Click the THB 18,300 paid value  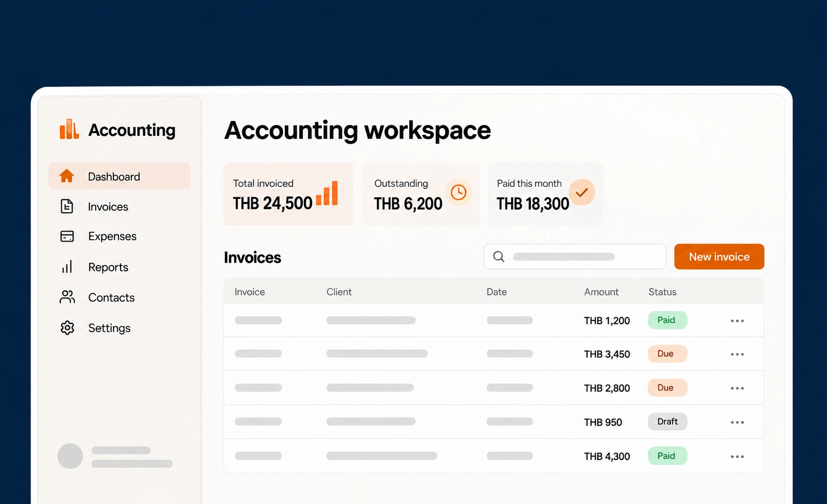pos(533,204)
